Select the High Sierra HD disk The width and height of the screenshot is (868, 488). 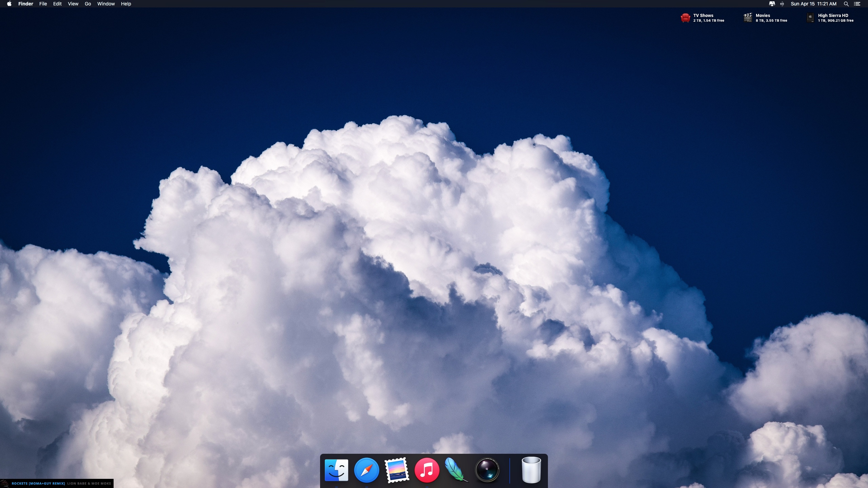click(810, 18)
